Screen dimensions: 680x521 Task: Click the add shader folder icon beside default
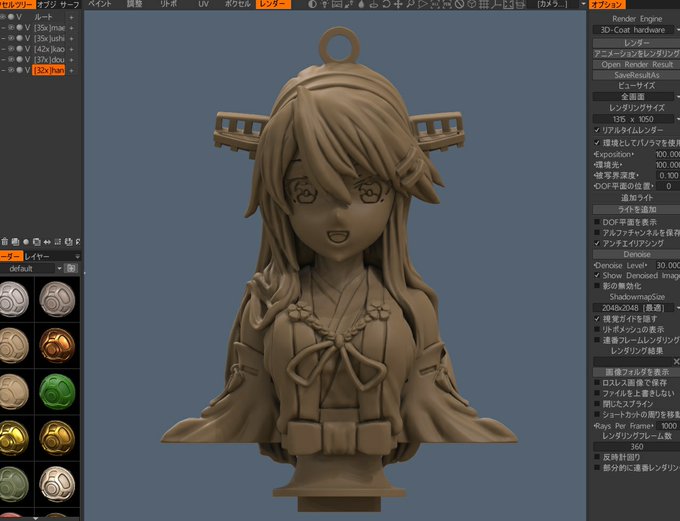pos(70,268)
